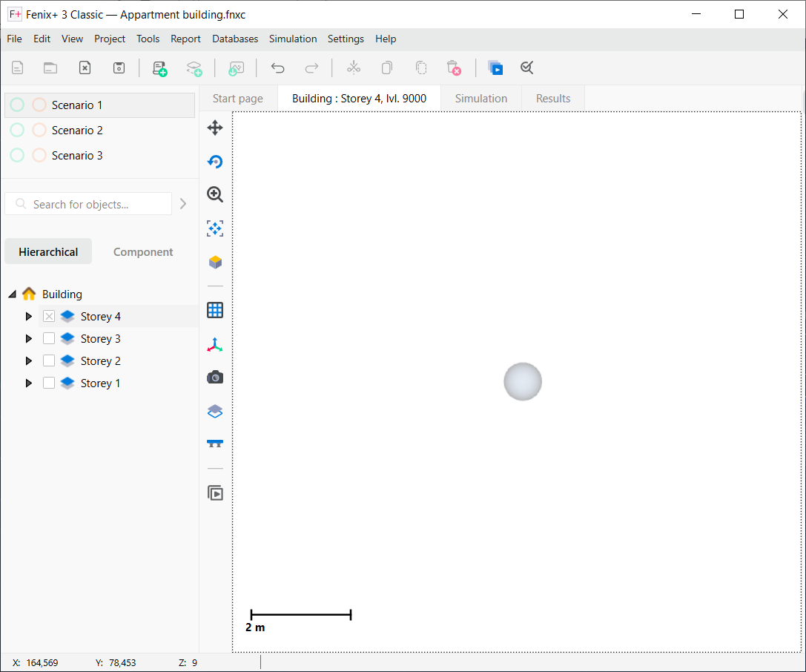Expand the Storey 3 tree item
This screenshot has width=806, height=672.
(28, 337)
